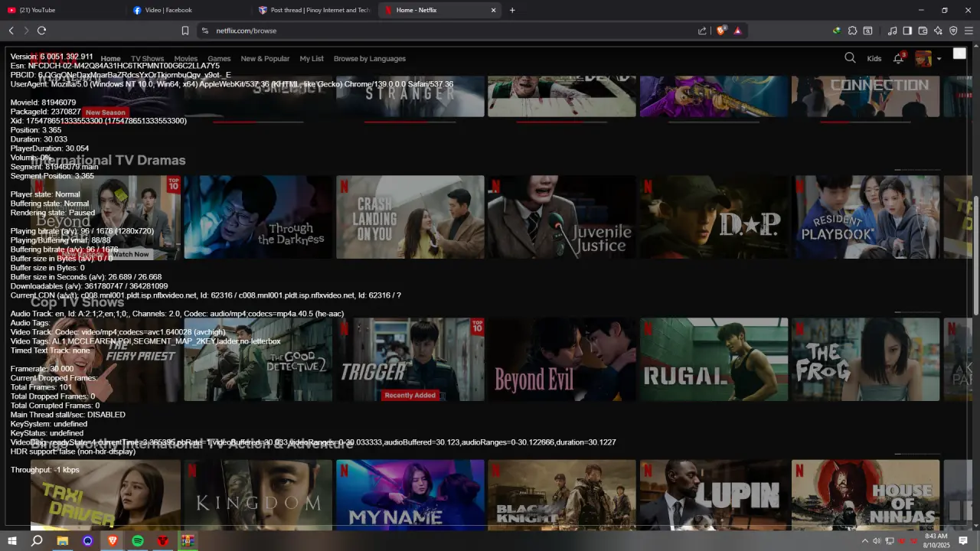980x551 pixels.
Task: Open the Home link in Netflix navigation
Action: [110, 58]
